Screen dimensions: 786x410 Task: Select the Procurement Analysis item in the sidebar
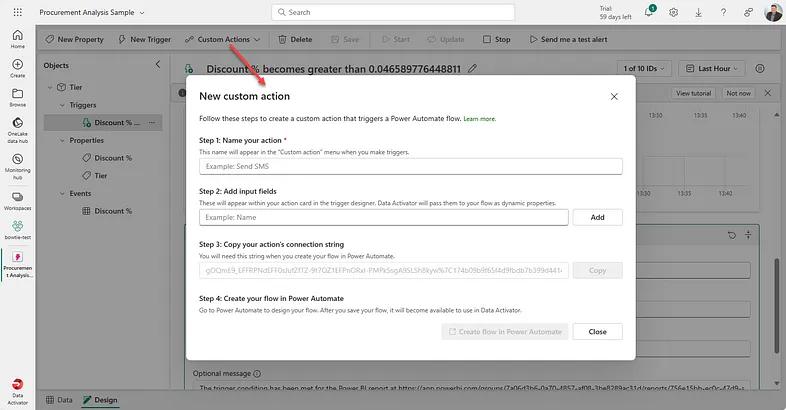coord(18,265)
